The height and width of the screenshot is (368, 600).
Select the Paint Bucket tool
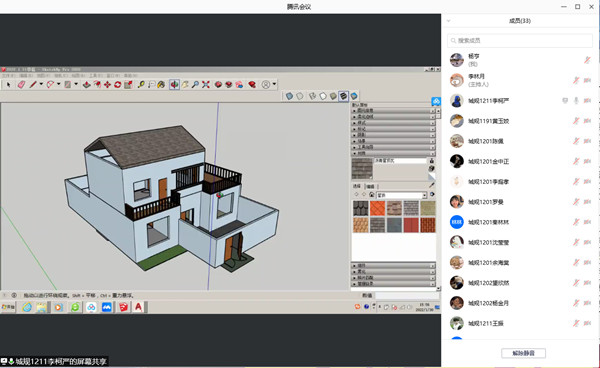tap(161, 85)
